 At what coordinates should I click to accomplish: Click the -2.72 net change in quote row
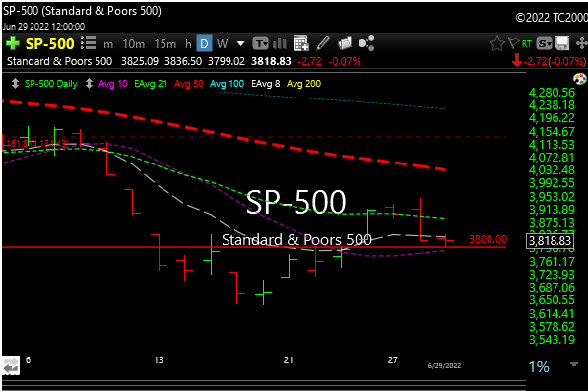(x=309, y=61)
